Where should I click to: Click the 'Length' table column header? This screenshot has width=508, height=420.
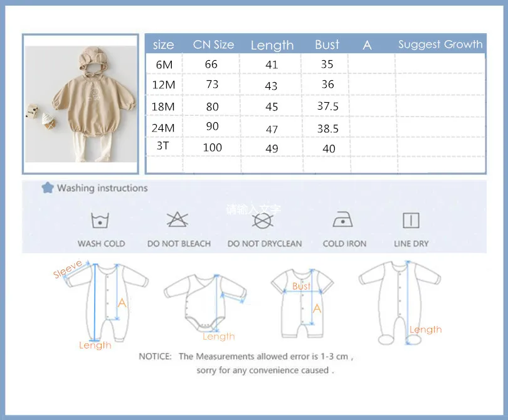(272, 45)
